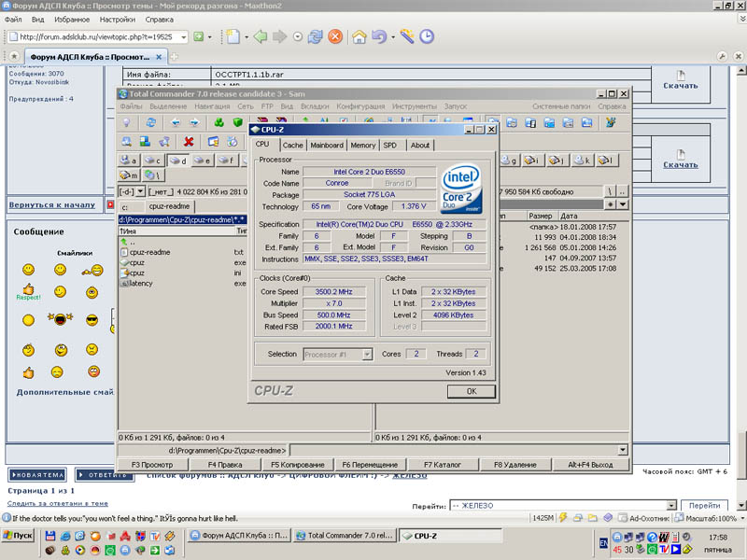747x560 pixels.
Task: Click the browser Home icon
Action: [x=359, y=36]
